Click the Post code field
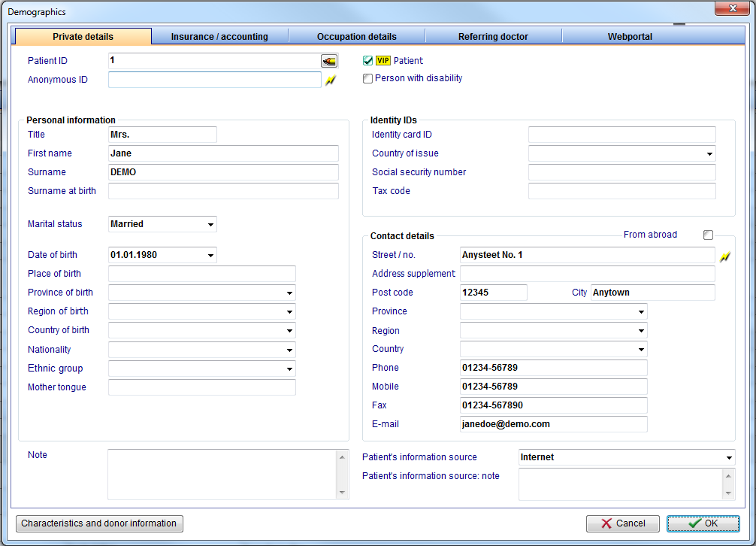 click(493, 293)
